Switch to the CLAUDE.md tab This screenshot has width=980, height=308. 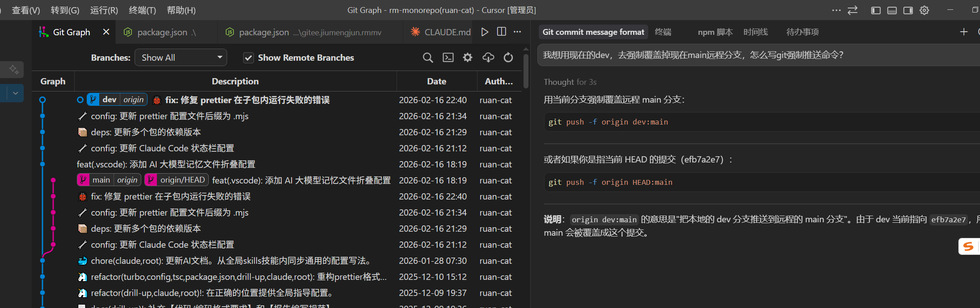(x=447, y=32)
